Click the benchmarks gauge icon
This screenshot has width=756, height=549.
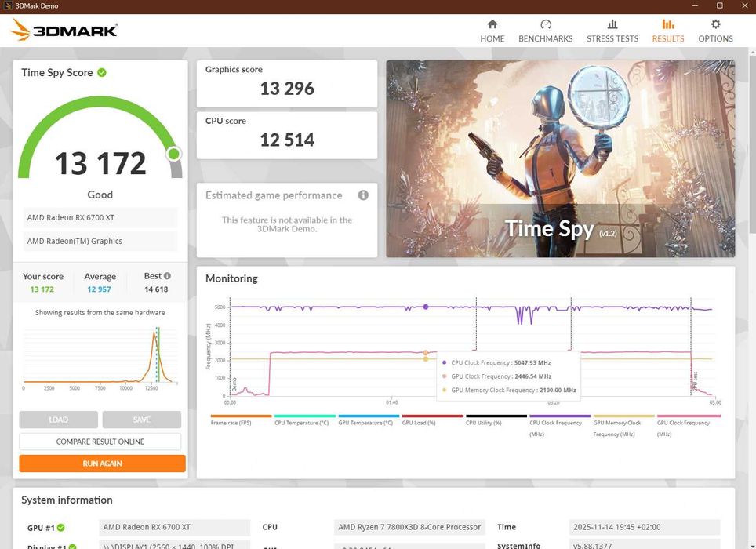546,24
